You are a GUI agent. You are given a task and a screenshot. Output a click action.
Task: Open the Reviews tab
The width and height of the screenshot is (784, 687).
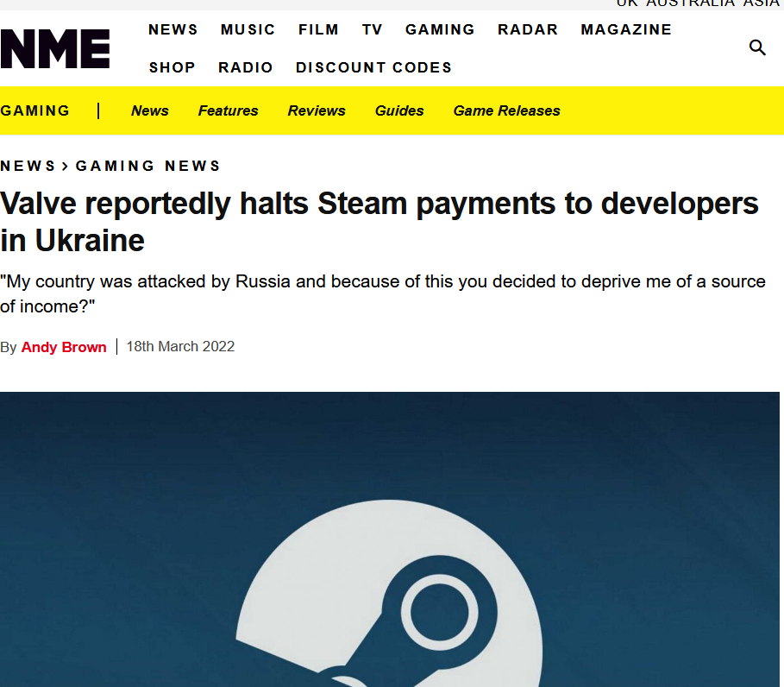(317, 110)
